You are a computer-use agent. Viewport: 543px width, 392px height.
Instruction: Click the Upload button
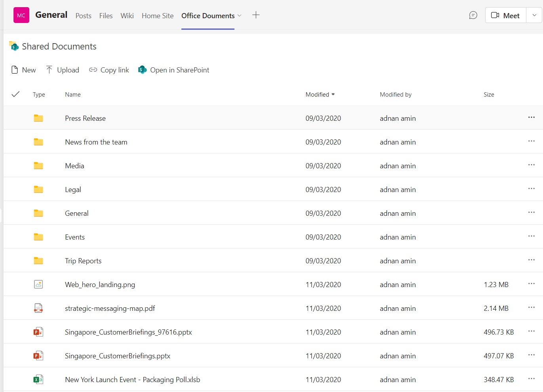click(x=62, y=70)
